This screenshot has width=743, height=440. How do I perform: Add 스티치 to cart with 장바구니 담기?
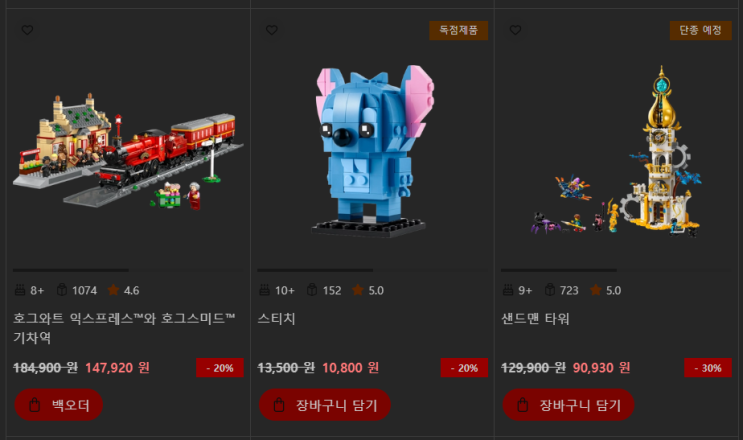(x=325, y=405)
